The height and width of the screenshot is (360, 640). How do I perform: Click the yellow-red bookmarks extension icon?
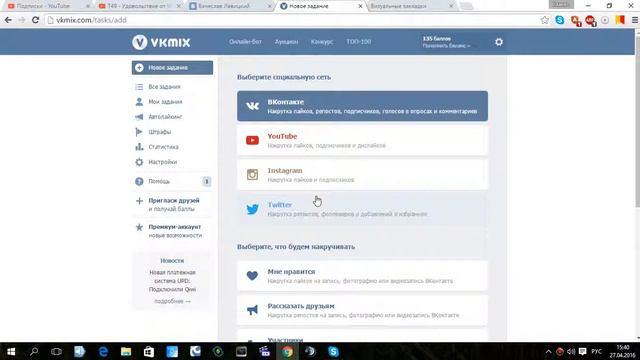pyautogui.click(x=620, y=20)
